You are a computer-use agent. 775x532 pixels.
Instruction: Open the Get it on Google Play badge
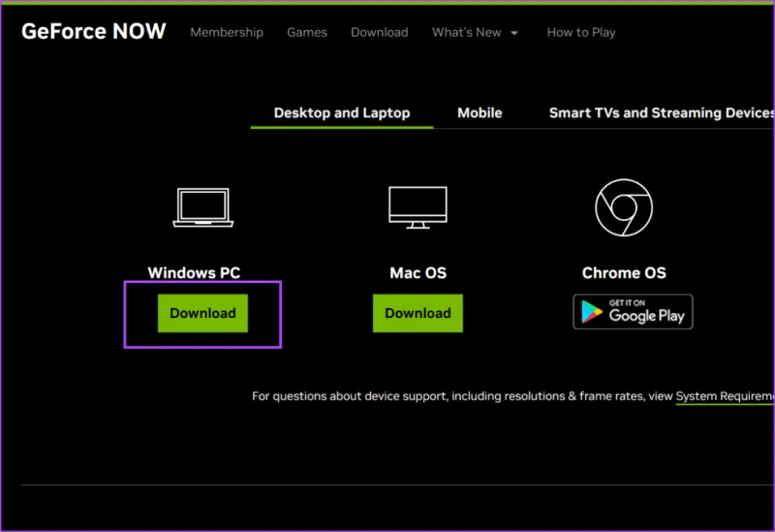click(633, 312)
